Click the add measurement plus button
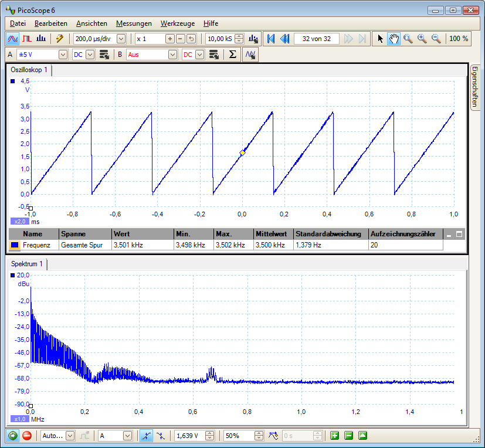The width and height of the screenshot is (485, 448). 334,436
